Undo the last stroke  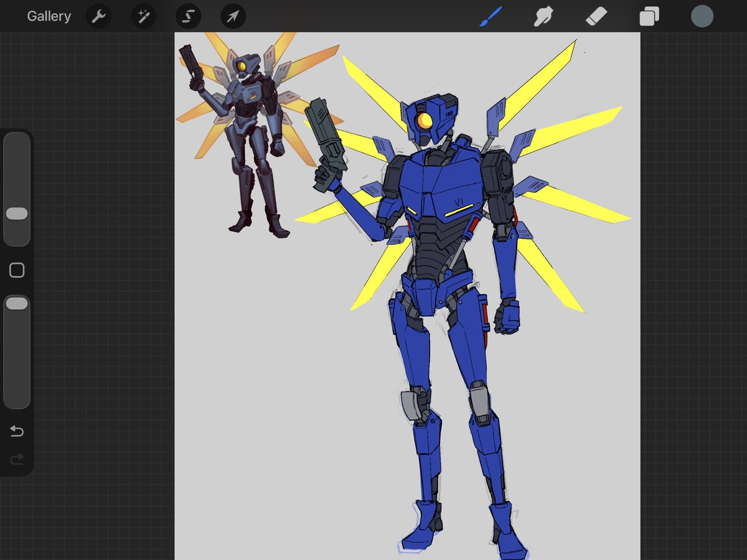[x=17, y=431]
